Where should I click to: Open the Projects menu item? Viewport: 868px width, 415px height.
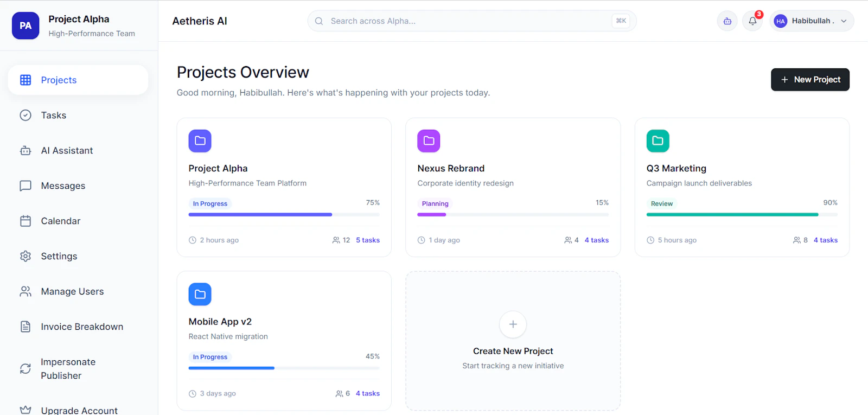78,80
